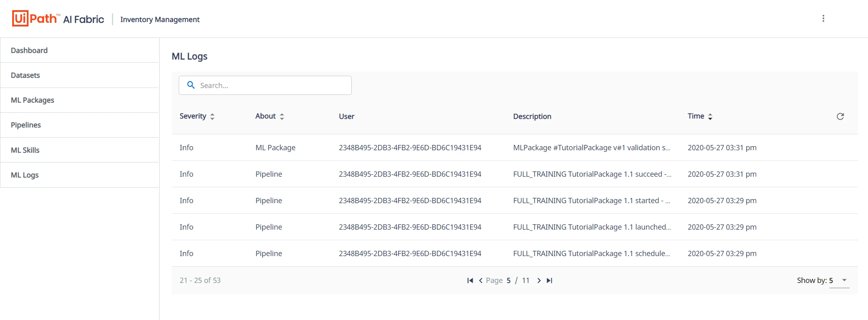Open the FULL_TRAINING succeed log description
Screen dimensions: 868x320
tap(592, 174)
